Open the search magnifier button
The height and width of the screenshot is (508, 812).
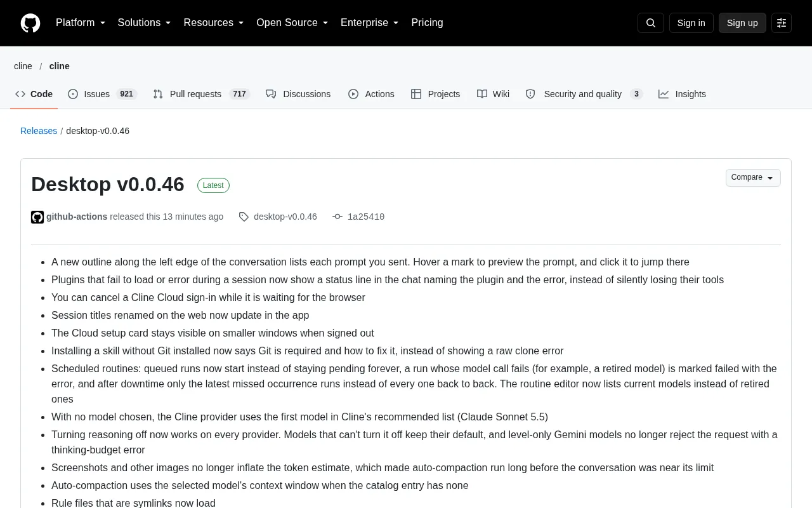[651, 23]
